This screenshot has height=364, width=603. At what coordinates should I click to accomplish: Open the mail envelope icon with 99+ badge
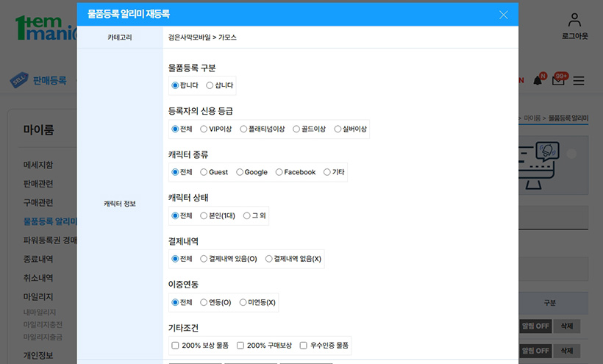tap(558, 81)
